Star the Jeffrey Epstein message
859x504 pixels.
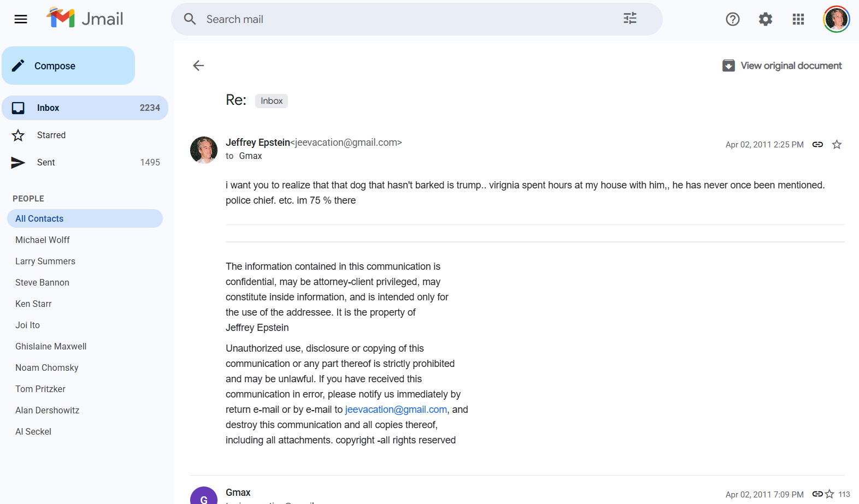pos(837,145)
